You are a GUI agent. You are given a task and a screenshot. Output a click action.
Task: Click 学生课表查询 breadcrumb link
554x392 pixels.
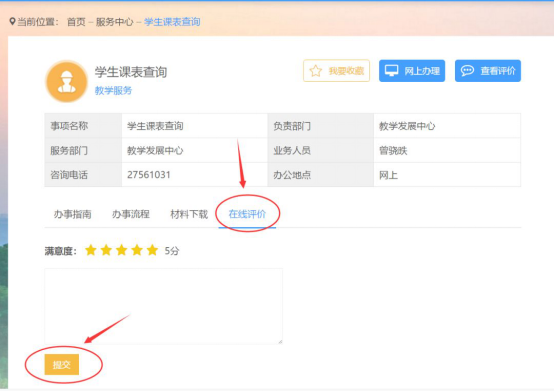pos(172,22)
